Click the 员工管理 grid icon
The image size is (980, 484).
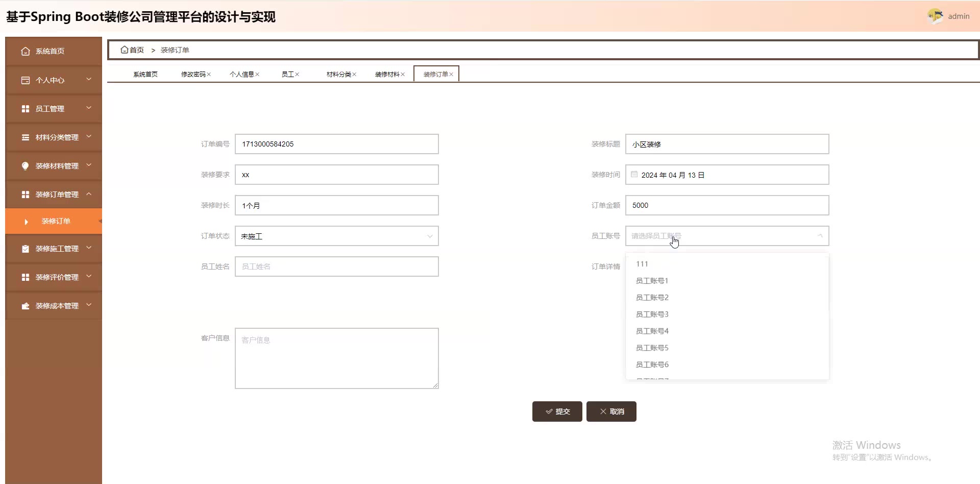[x=26, y=109]
